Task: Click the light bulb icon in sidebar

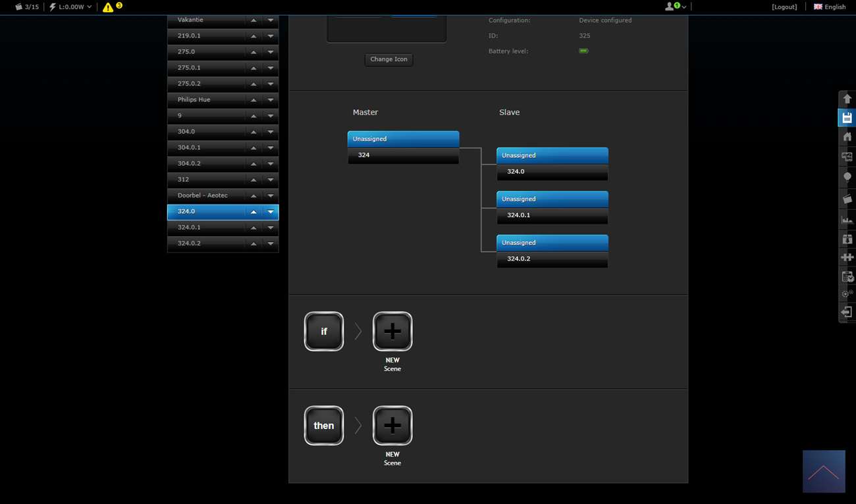Action: pos(847,178)
